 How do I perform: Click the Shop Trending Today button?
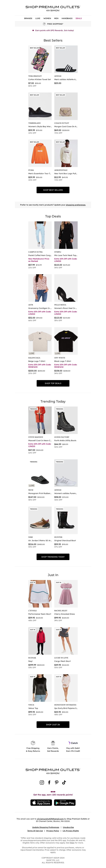[x=53, y=557]
